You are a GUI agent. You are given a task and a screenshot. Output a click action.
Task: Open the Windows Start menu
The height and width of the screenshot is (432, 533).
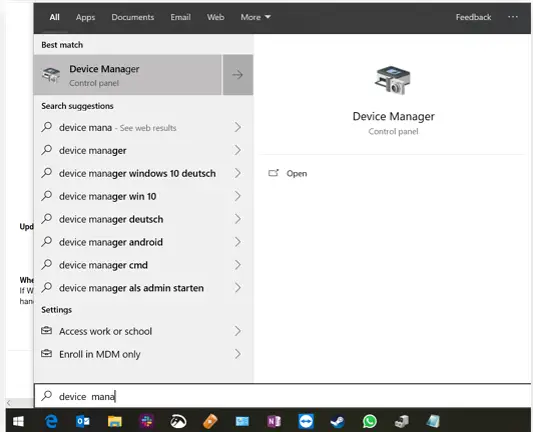(x=18, y=421)
